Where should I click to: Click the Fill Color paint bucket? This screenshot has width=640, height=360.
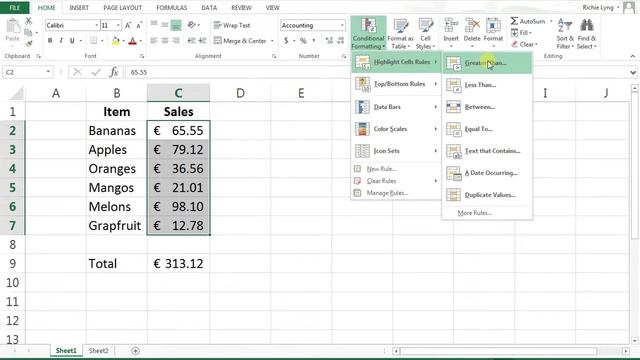tap(116, 40)
